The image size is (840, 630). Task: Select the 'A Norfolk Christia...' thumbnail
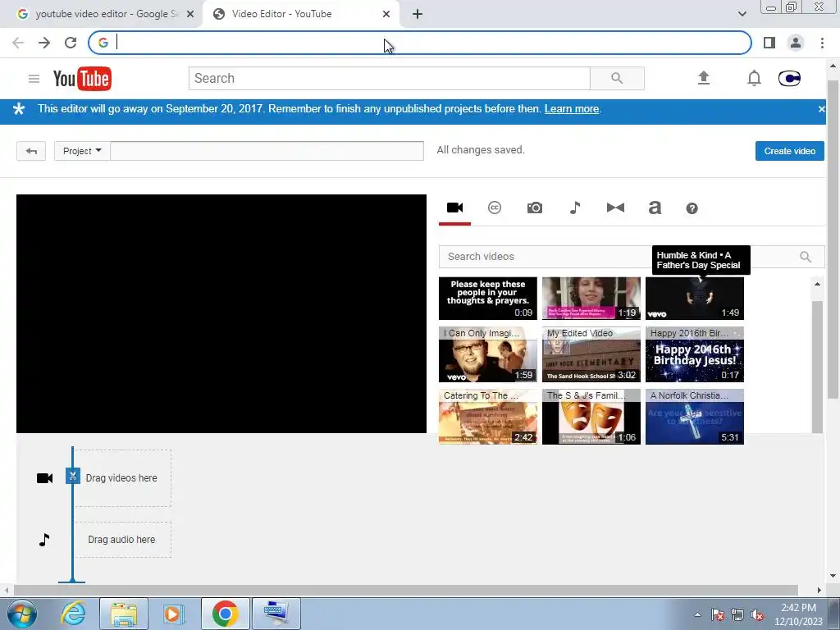(694, 416)
